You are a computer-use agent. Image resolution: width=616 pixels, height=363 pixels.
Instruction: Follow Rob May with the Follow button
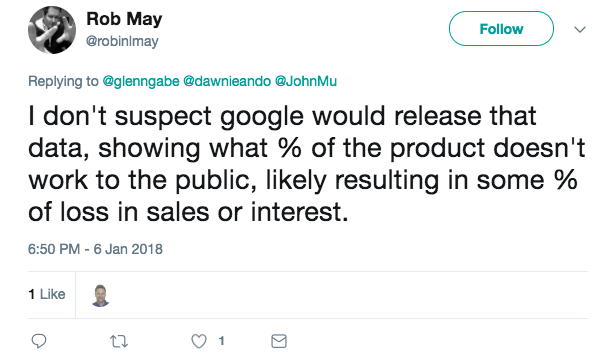[x=501, y=29]
